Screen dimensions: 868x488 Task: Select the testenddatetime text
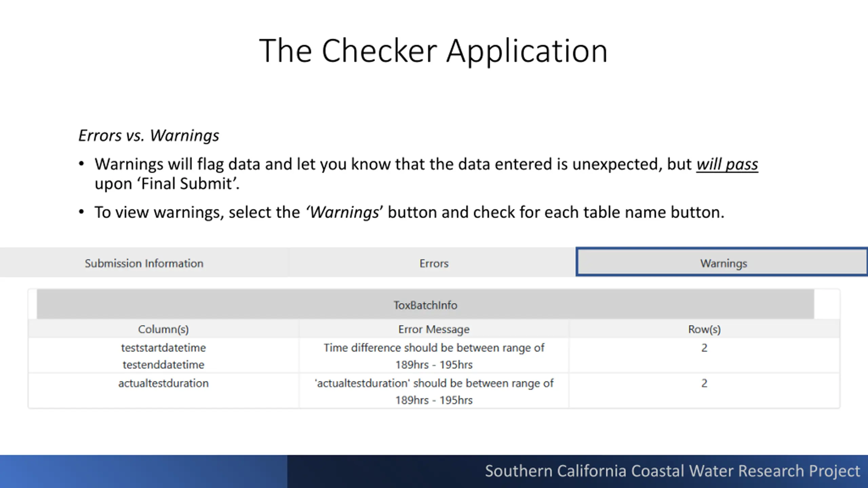(163, 365)
